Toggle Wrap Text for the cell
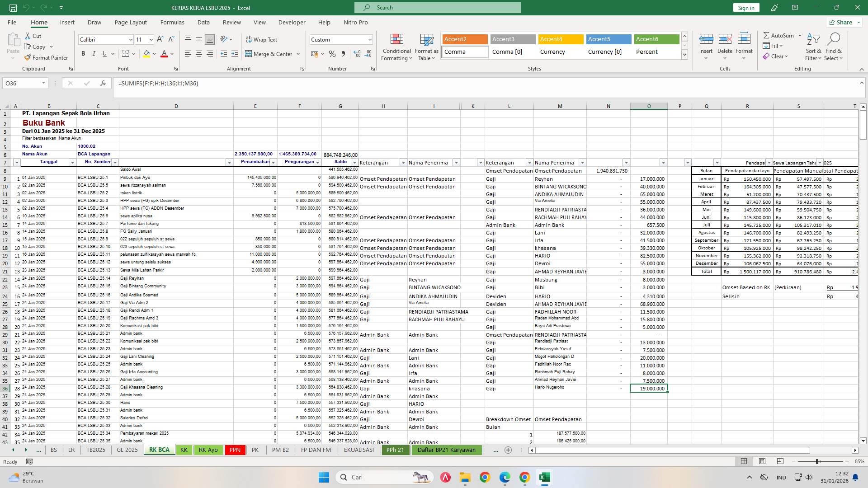The height and width of the screenshot is (488, 868). tap(262, 39)
